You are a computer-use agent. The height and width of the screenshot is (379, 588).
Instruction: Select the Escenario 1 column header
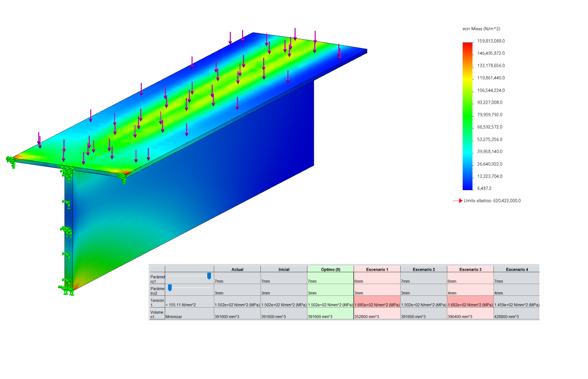pyautogui.click(x=377, y=269)
